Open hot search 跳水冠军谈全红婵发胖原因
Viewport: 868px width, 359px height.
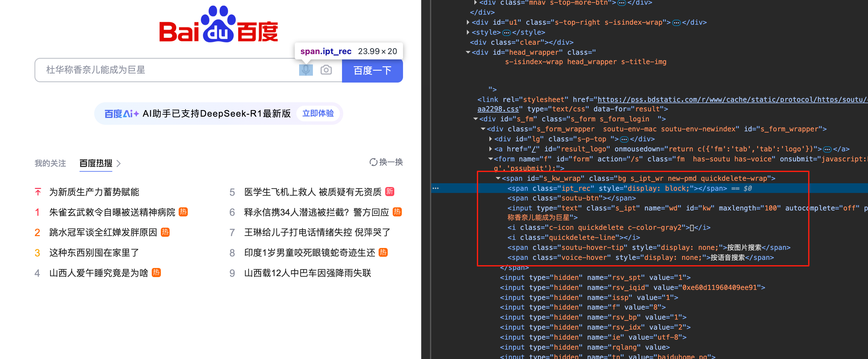[103, 233]
